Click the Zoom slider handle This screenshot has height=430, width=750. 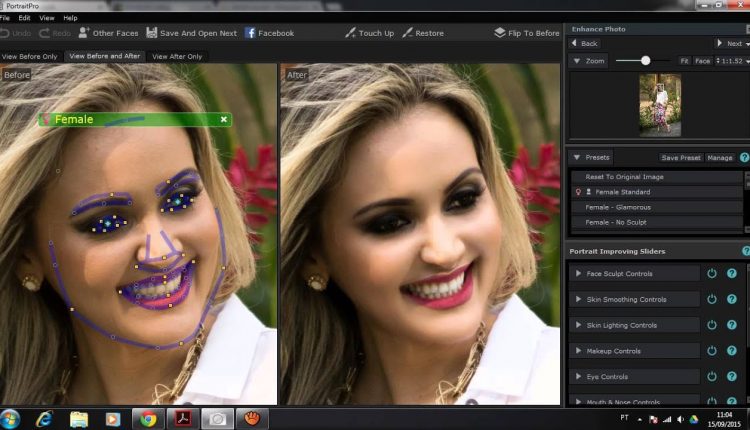coord(646,61)
